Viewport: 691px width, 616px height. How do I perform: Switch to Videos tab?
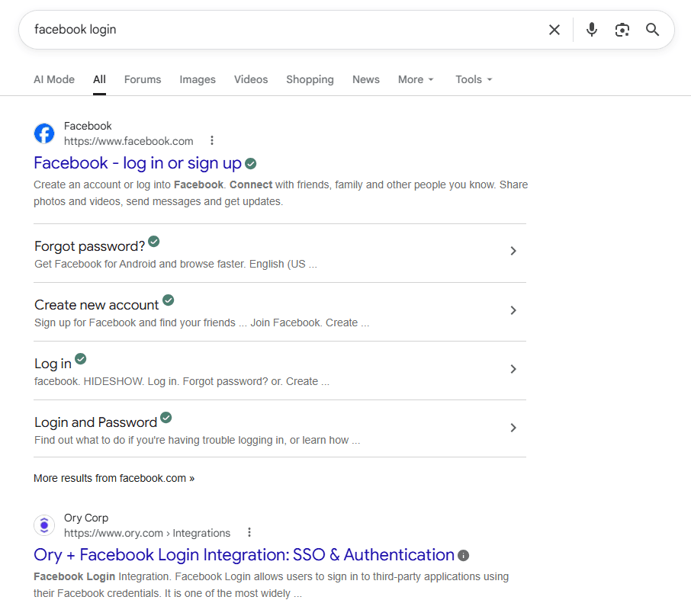tap(251, 79)
